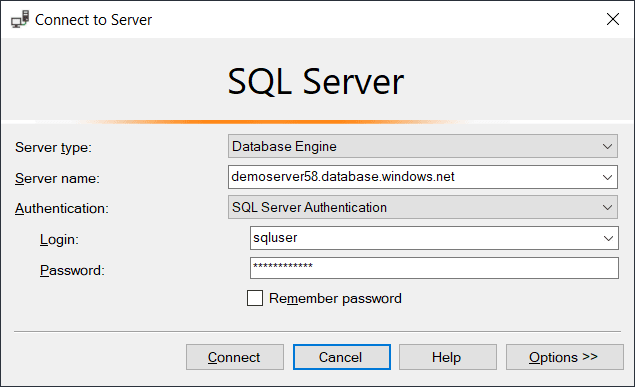Expand the Login dropdown arrow
Image resolution: width=635 pixels, height=387 pixels.
(x=608, y=238)
